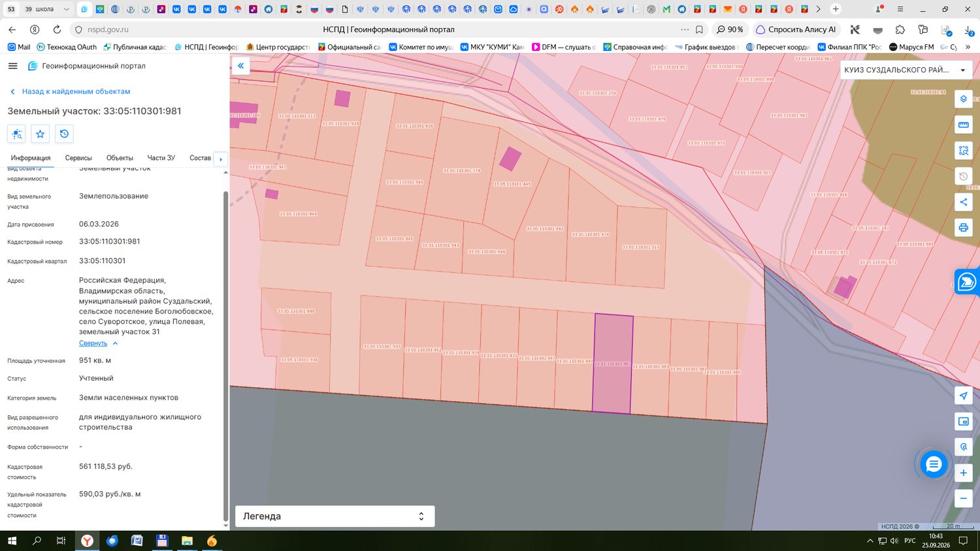Zoom in with the plus button
This screenshot has height=551, width=980.
963,473
